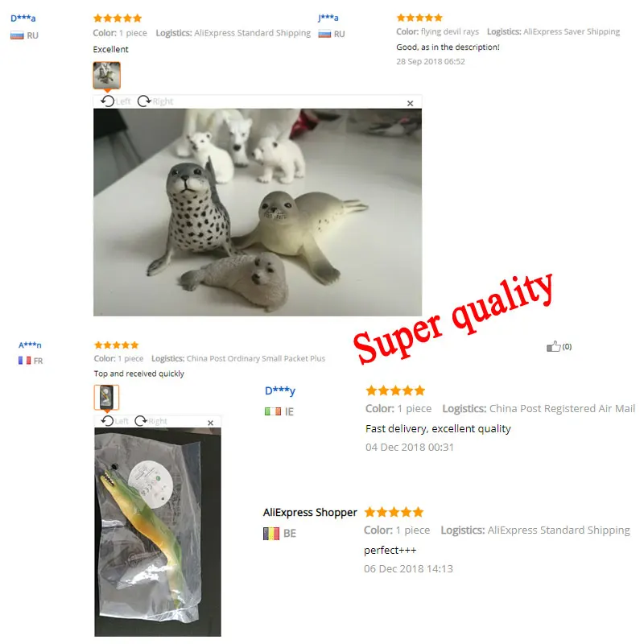This screenshot has width=644, height=644.
Task: Rotate packaged toy photo right
Action: [151, 421]
